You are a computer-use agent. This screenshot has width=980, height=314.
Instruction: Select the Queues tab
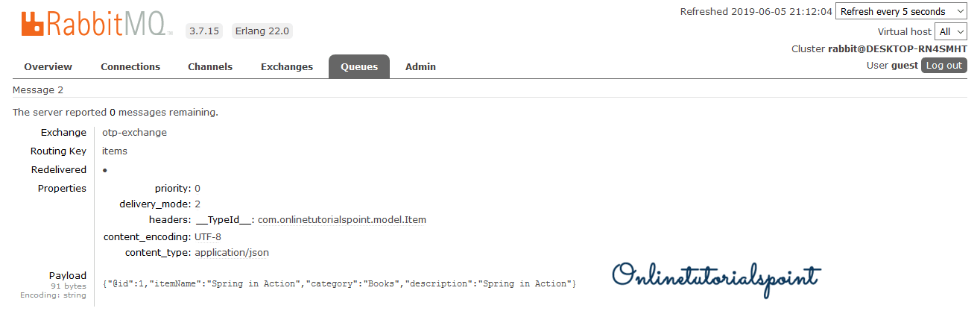point(359,66)
